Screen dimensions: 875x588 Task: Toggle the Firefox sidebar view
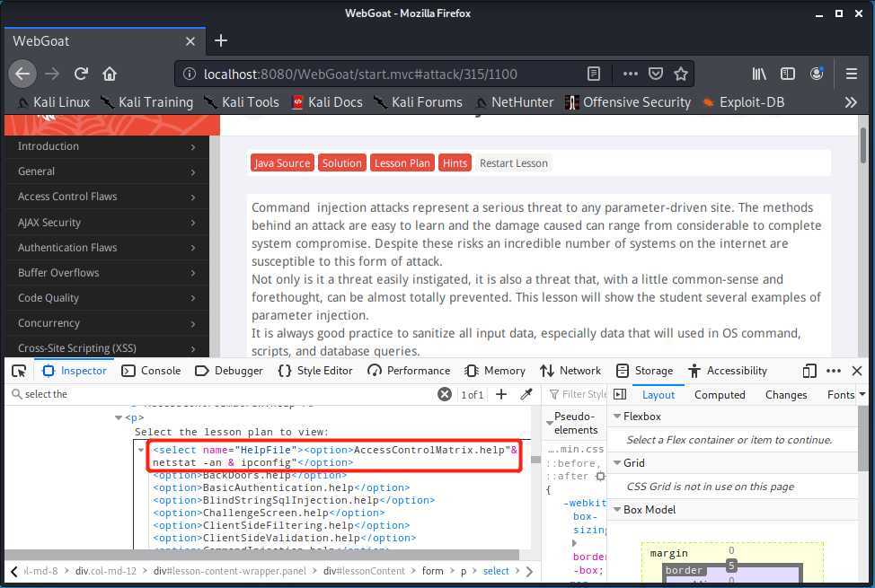tap(788, 74)
